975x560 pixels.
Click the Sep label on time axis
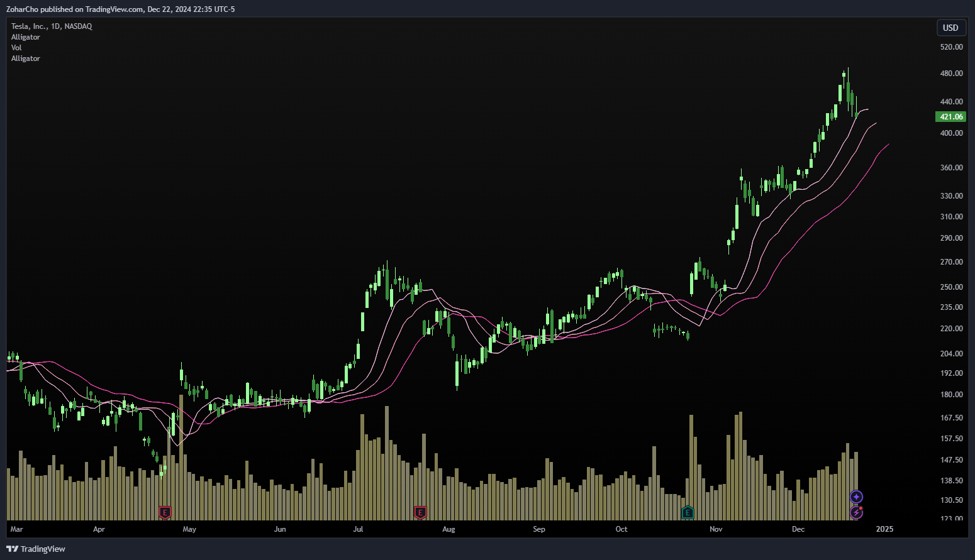click(539, 529)
